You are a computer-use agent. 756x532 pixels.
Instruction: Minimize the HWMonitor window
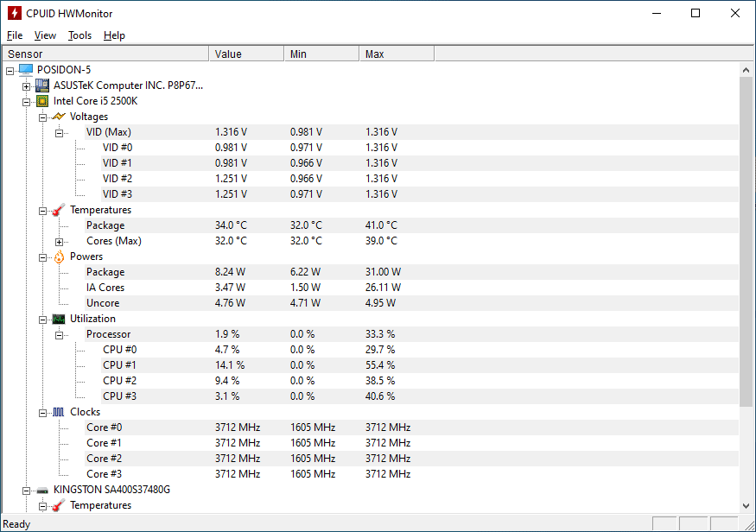[x=656, y=13]
